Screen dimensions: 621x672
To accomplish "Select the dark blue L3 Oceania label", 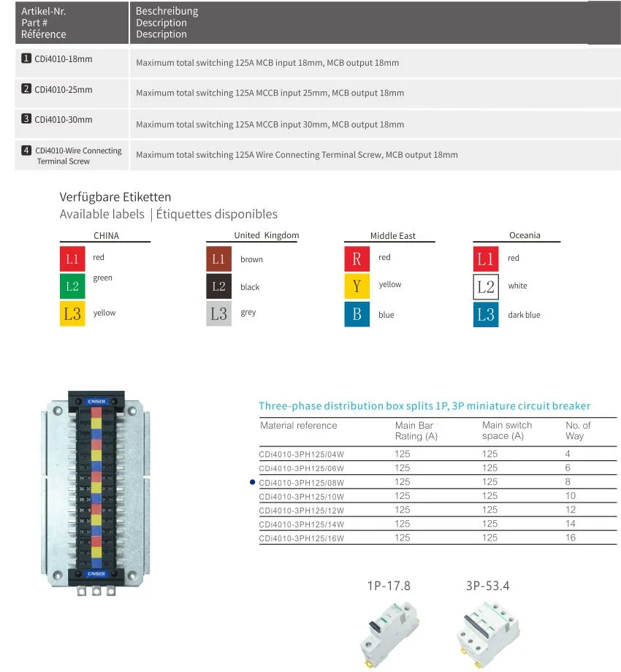I will coord(486,315).
